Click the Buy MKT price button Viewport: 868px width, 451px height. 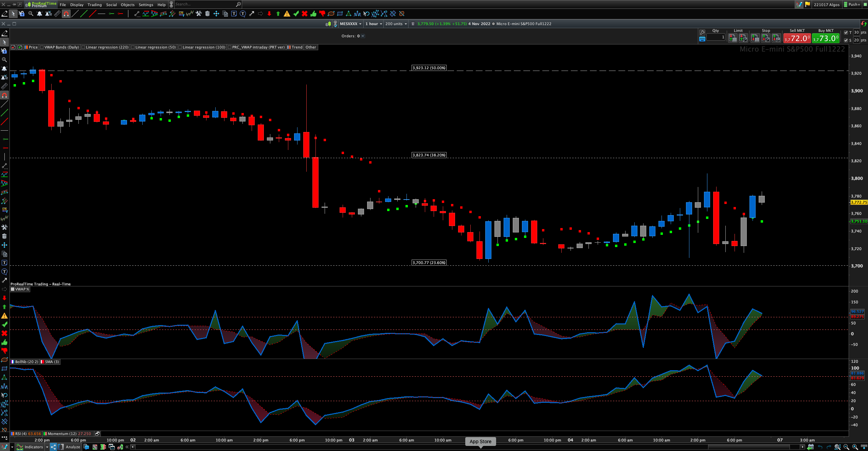[x=826, y=38]
